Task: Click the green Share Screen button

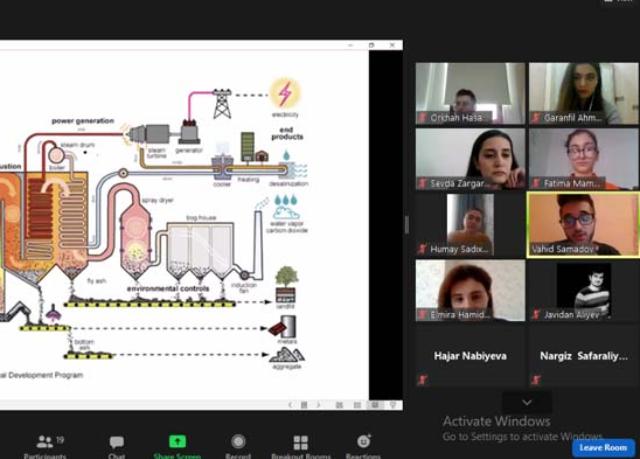Action: [177, 446]
